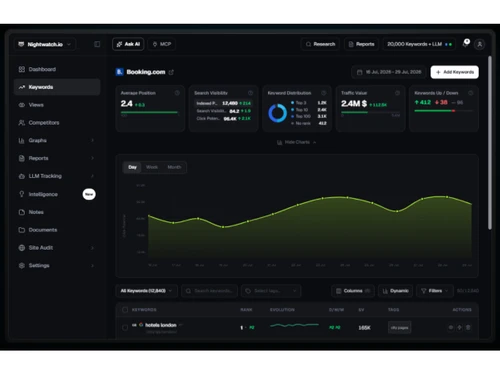500x375 pixels.
Task: Go to Dashboard in sidebar
Action: (x=57, y=69)
